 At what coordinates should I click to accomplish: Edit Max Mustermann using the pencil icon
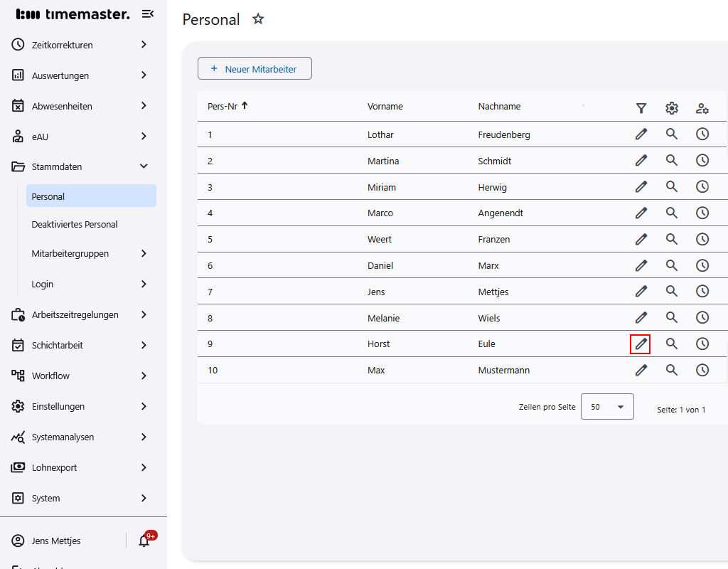click(x=641, y=370)
